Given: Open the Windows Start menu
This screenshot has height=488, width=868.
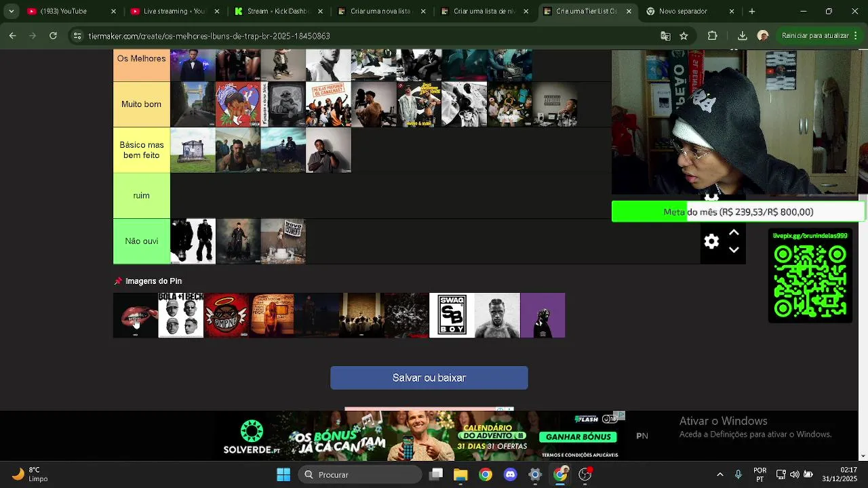Looking at the screenshot, I should pos(283,474).
